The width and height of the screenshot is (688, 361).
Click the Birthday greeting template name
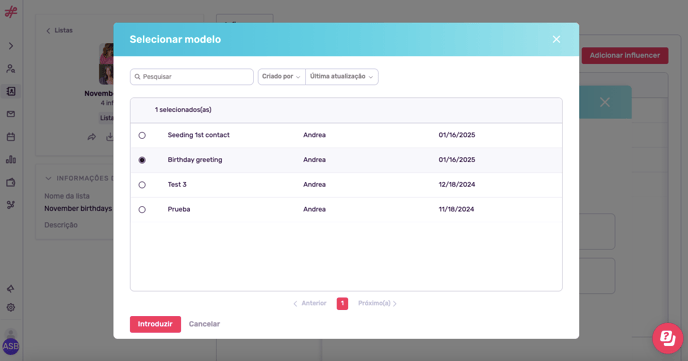(195, 160)
